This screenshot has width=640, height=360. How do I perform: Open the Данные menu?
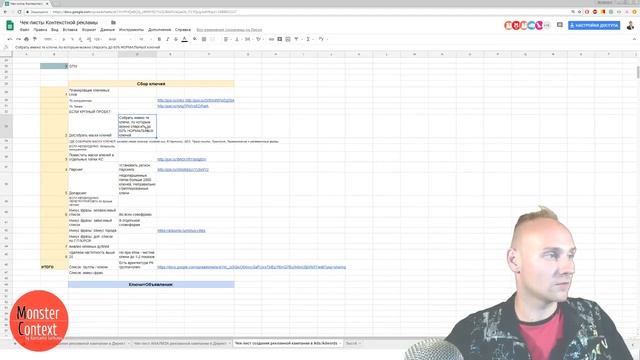coord(107,30)
